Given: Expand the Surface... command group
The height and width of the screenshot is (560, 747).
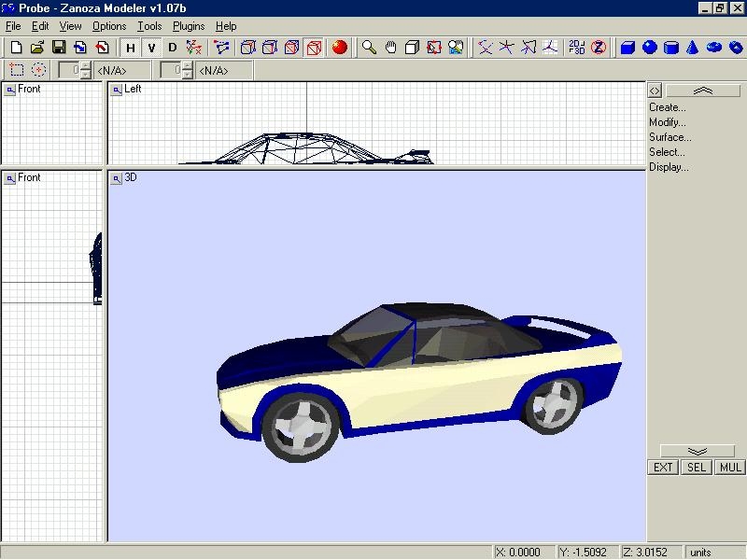Looking at the screenshot, I should pyautogui.click(x=669, y=137).
